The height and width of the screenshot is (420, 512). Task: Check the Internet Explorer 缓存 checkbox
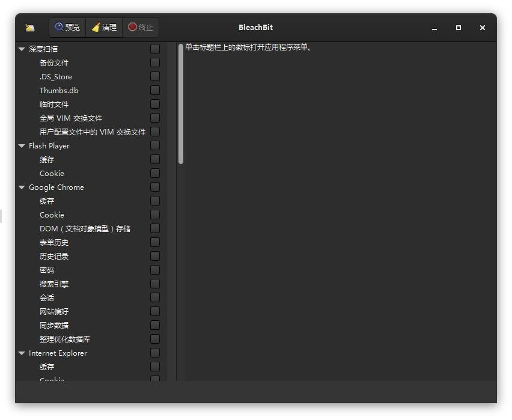click(x=155, y=367)
